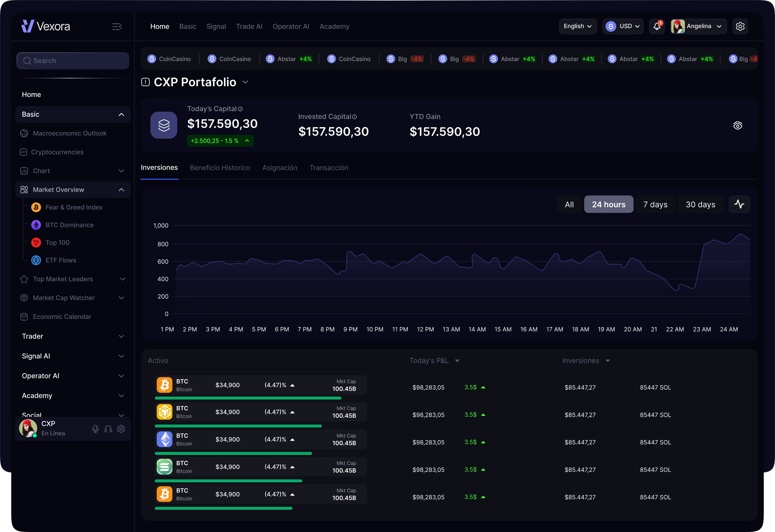This screenshot has height=532, width=775.
Task: View ETF Flows in the sidebar
Action: [61, 260]
